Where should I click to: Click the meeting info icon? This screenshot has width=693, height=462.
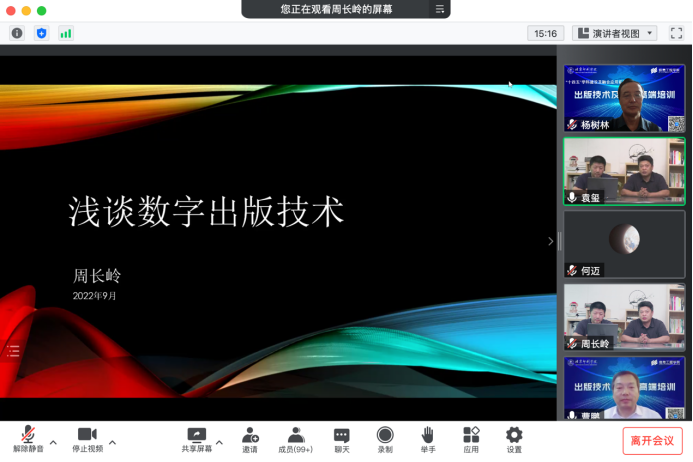tap(17, 33)
